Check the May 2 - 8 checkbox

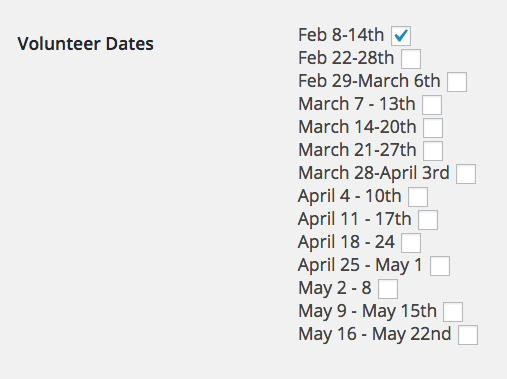coord(388,289)
